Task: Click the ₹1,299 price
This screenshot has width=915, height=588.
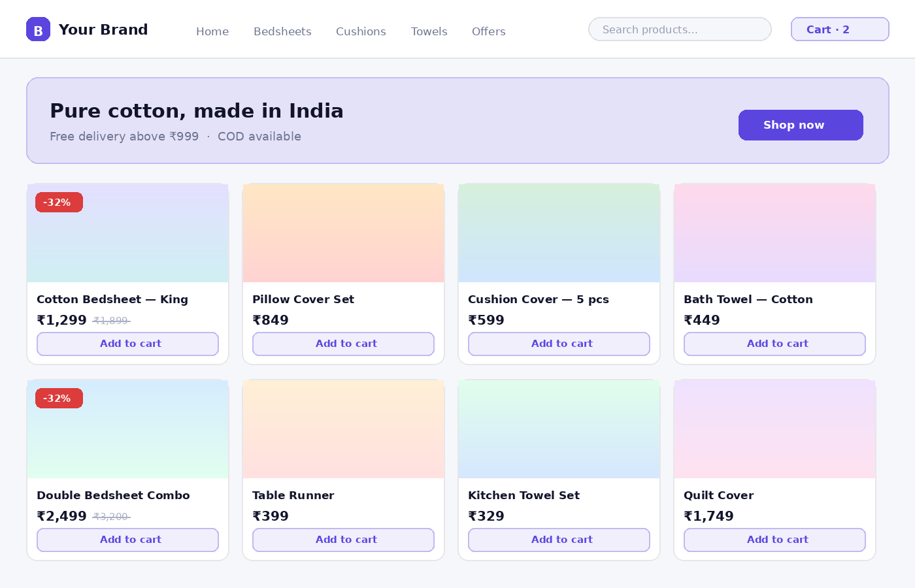Action: [x=62, y=320]
